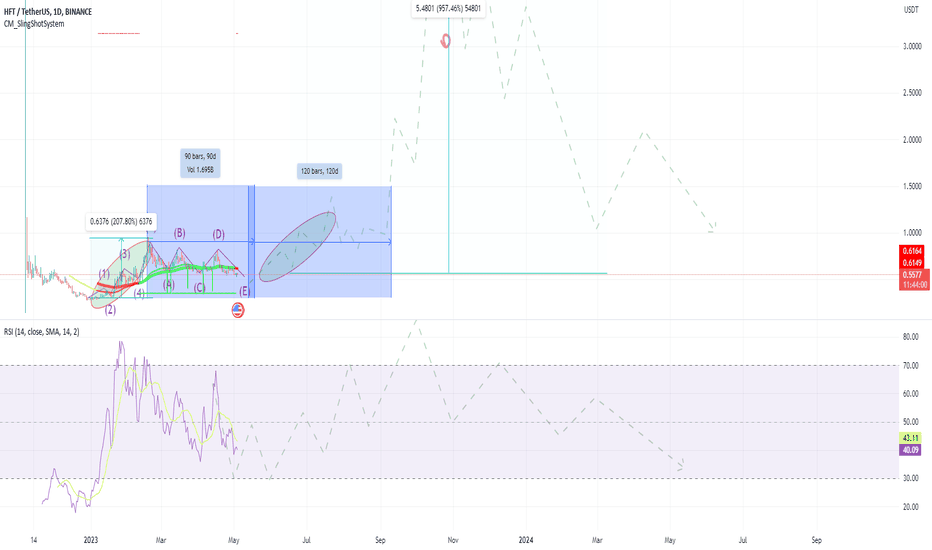This screenshot has width=932, height=550.
Task: Click 2.0000 on the price axis
Action: pos(912,140)
